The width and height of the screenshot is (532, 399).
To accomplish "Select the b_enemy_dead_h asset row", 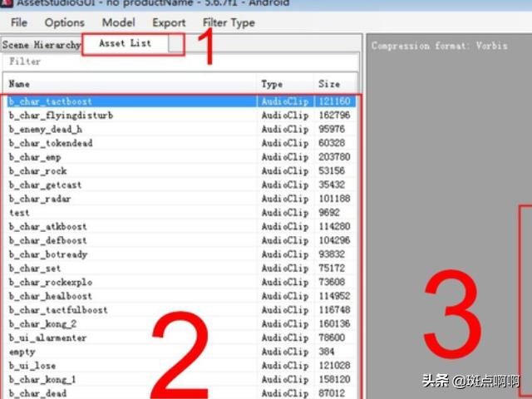I will click(46, 130).
